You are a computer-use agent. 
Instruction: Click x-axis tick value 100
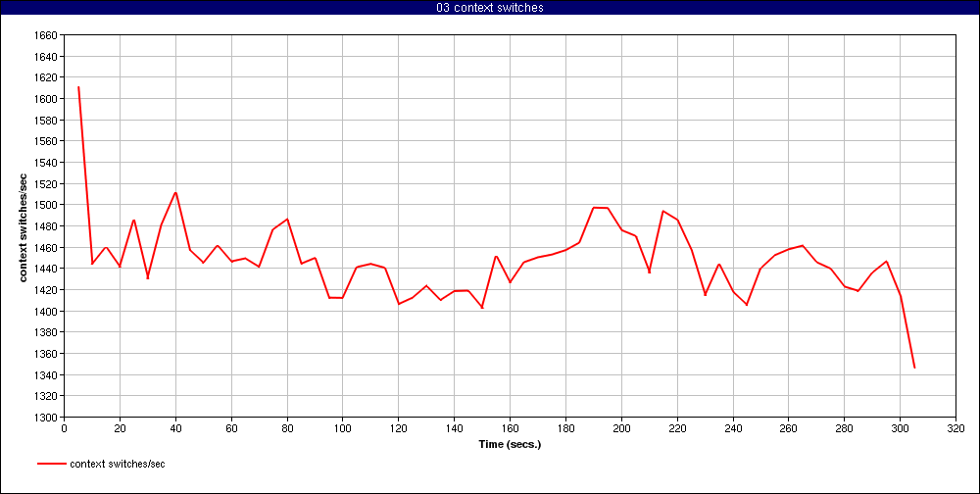point(342,428)
